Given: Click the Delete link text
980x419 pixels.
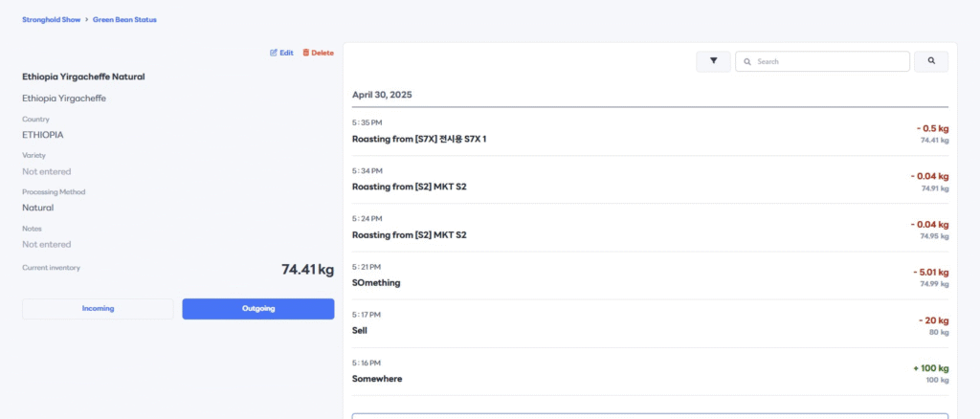Looking at the screenshot, I should (x=323, y=53).
